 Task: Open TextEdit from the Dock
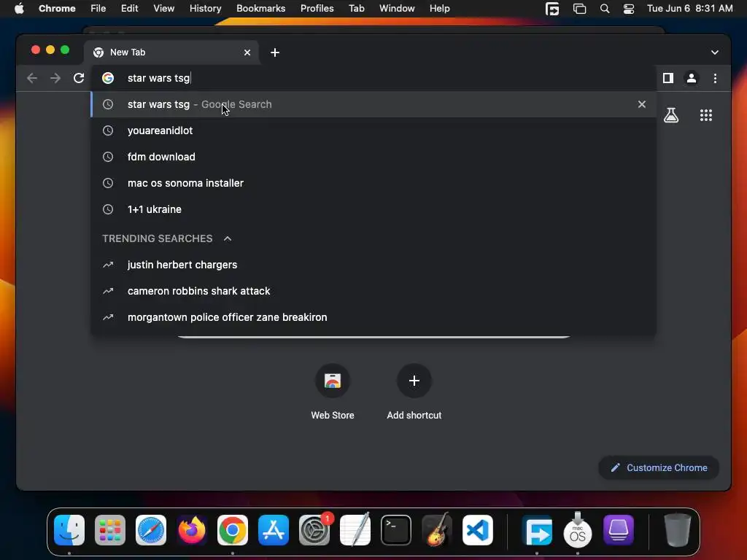click(x=355, y=530)
